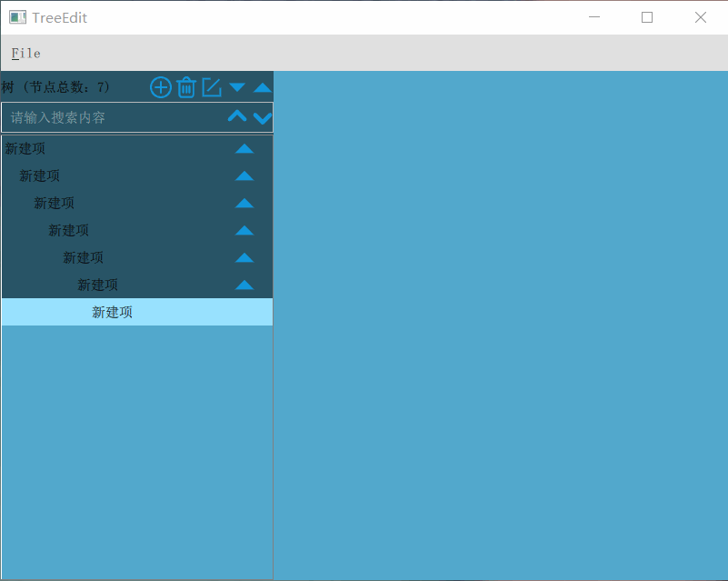Collapse the root 新建项 node arrow
The image size is (728, 581).
click(244, 148)
